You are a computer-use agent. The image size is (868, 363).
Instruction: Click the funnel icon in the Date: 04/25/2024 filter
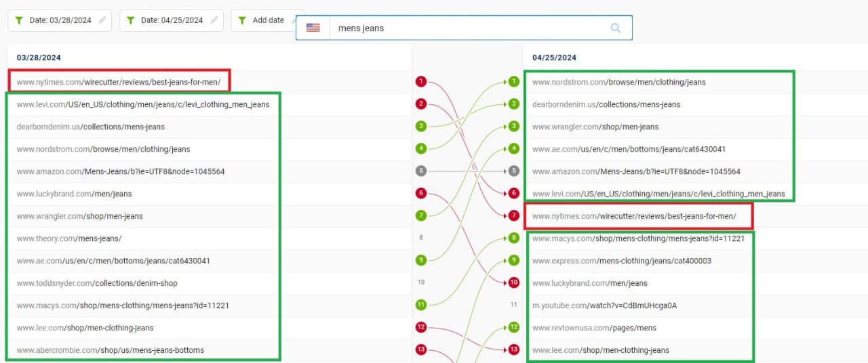click(x=131, y=20)
